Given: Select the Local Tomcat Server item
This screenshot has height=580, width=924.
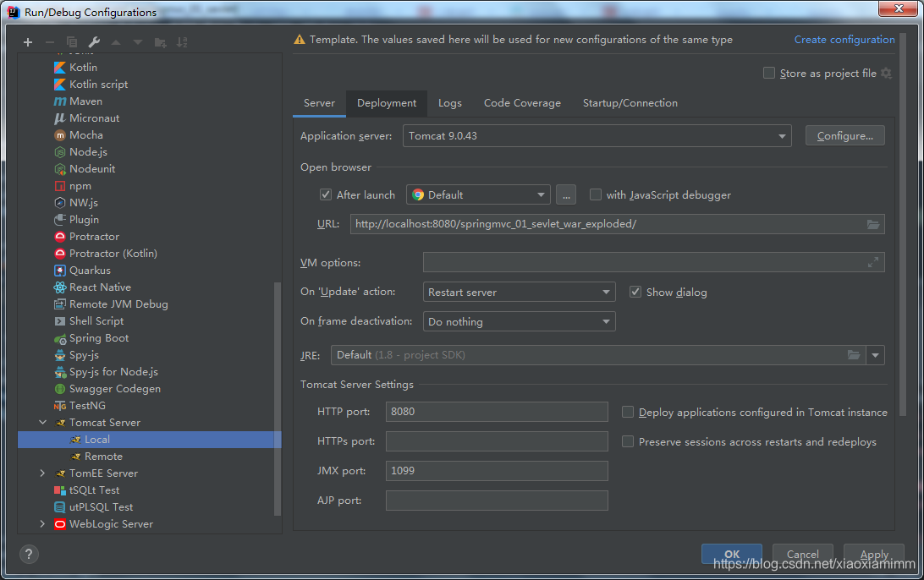Looking at the screenshot, I should 149,440.
